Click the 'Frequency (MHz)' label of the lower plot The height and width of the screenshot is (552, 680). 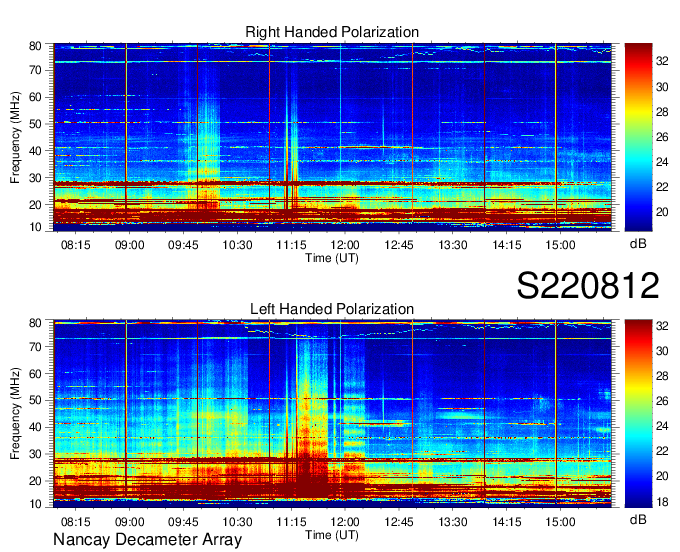click(x=15, y=414)
